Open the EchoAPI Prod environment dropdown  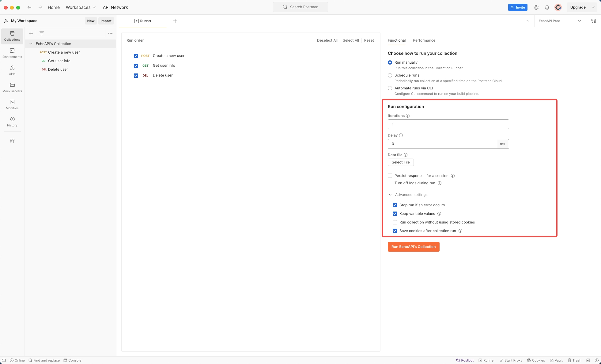pyautogui.click(x=560, y=21)
